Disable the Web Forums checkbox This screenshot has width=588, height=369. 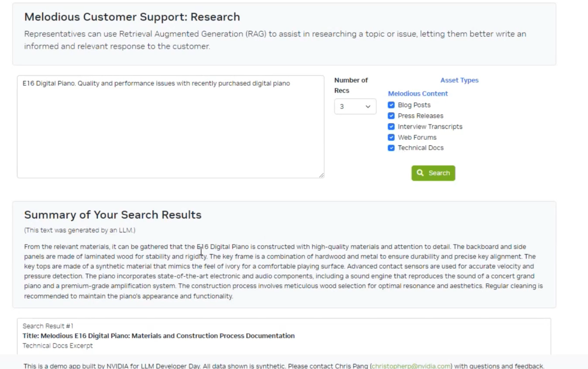(x=391, y=137)
